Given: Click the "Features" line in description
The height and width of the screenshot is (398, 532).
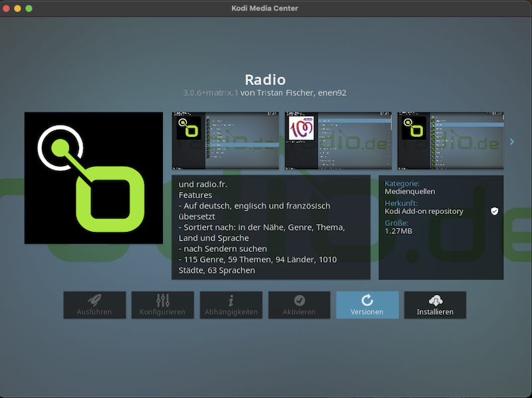Looking at the screenshot, I should 196,195.
